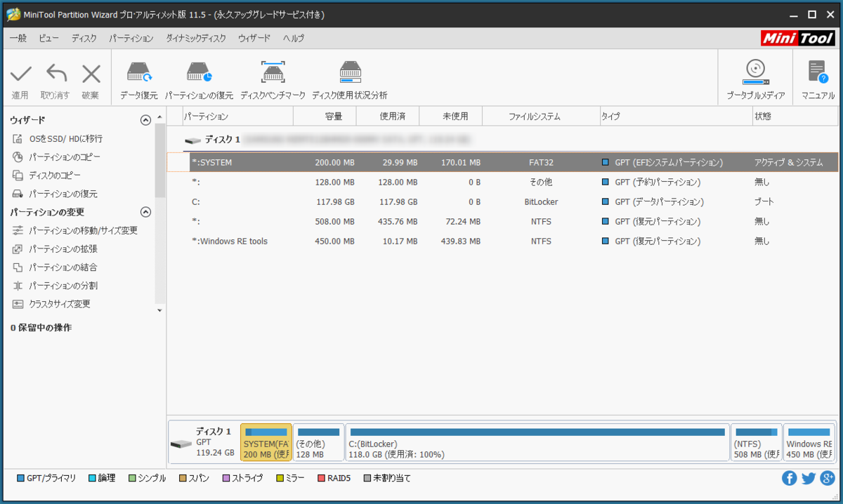Screen dimensions: 843x504
Task: Sort by 使用済 column header
Action: pyautogui.click(x=388, y=117)
